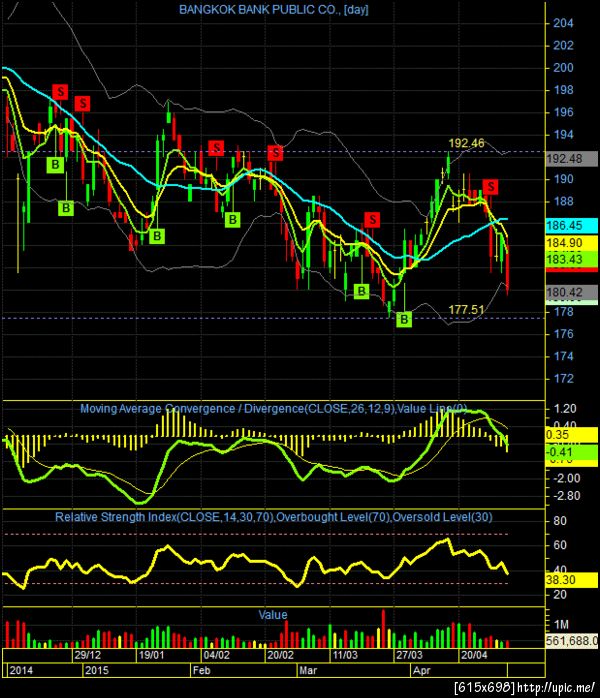
Task: Click the 200 price axis label
Action: click(x=563, y=68)
